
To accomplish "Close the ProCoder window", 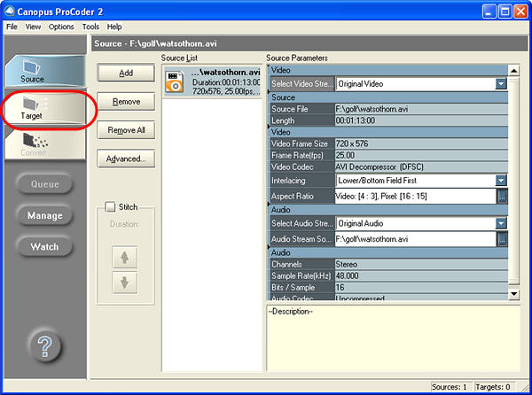I will click(520, 12).
